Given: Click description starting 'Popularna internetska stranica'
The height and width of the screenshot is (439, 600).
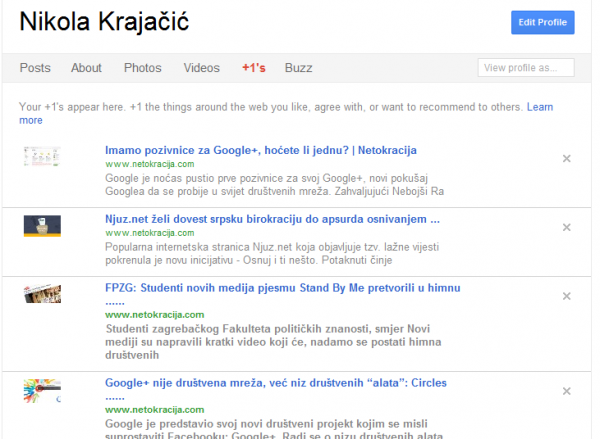Looking at the screenshot, I should click(272, 253).
